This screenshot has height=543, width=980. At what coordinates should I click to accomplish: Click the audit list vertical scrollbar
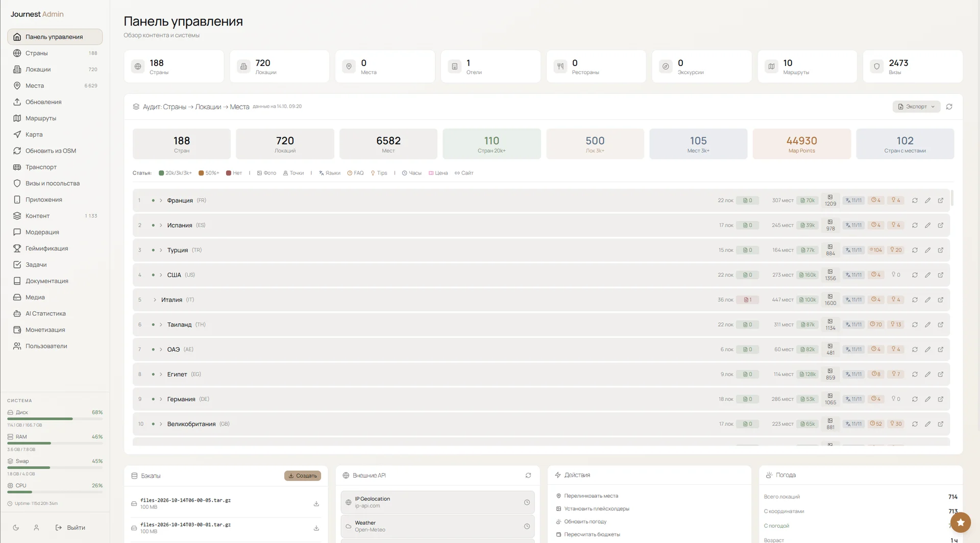point(952,198)
